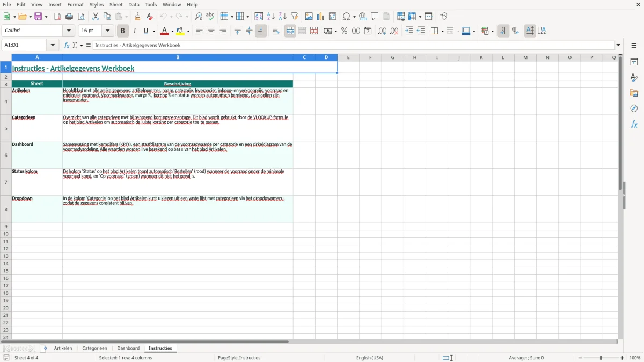Open the Draw Functions shapes icon
The height and width of the screenshot is (362, 644).
(x=443, y=17)
